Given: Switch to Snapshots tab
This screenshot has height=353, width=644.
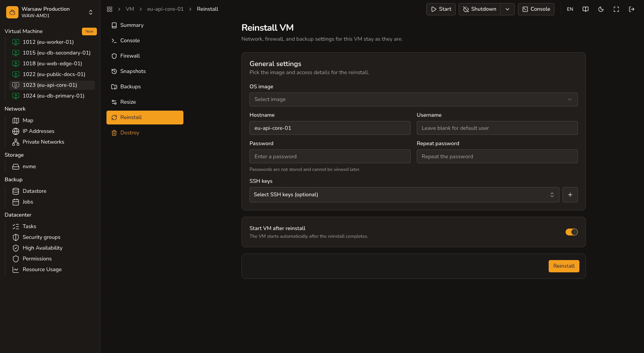Looking at the screenshot, I should click(x=145, y=71).
